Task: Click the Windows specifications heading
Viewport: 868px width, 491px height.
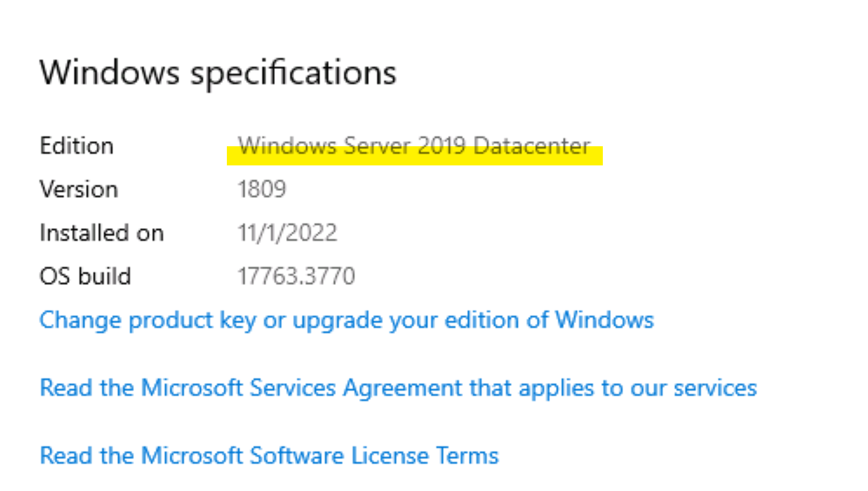Action: [218, 73]
